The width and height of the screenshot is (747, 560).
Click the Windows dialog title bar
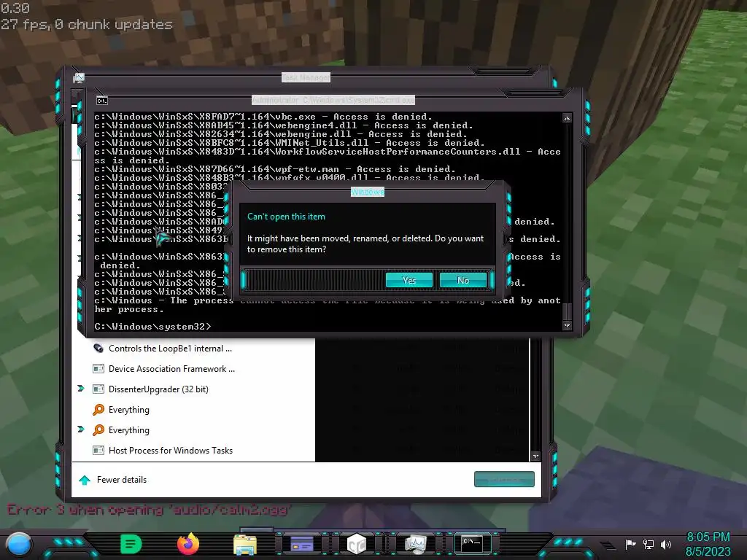coord(368,192)
